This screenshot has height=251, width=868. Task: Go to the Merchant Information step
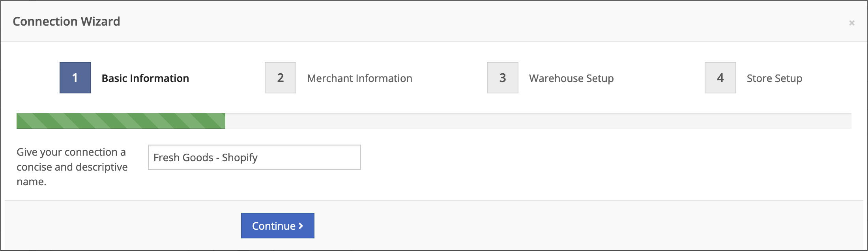[x=359, y=78]
